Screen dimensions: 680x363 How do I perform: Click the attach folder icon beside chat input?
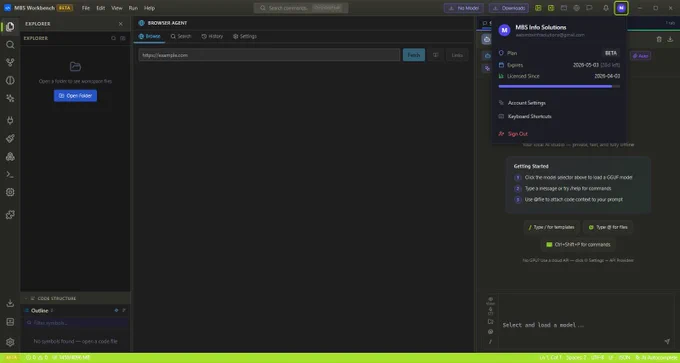pos(490,321)
